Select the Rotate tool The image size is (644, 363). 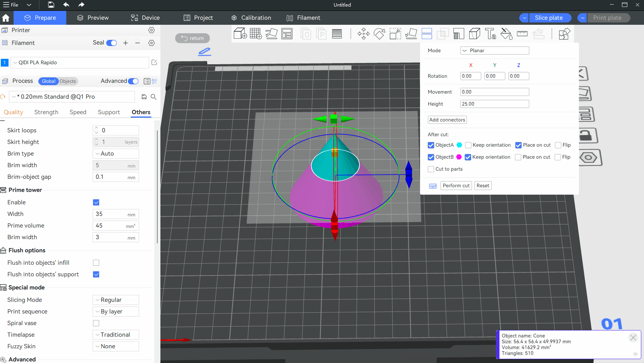pos(379,34)
